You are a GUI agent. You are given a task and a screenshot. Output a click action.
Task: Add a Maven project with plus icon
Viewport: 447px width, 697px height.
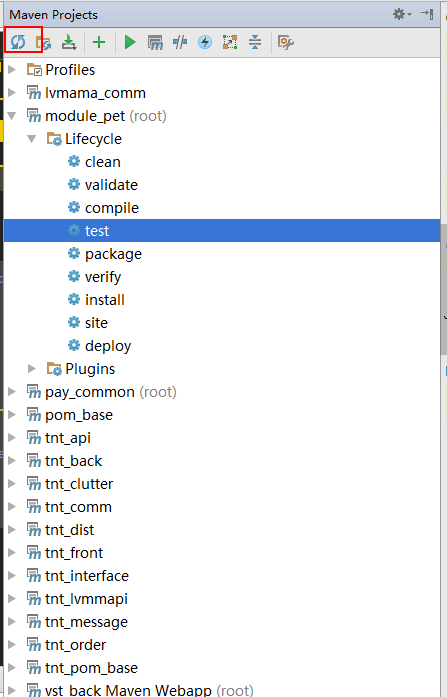coord(99,42)
